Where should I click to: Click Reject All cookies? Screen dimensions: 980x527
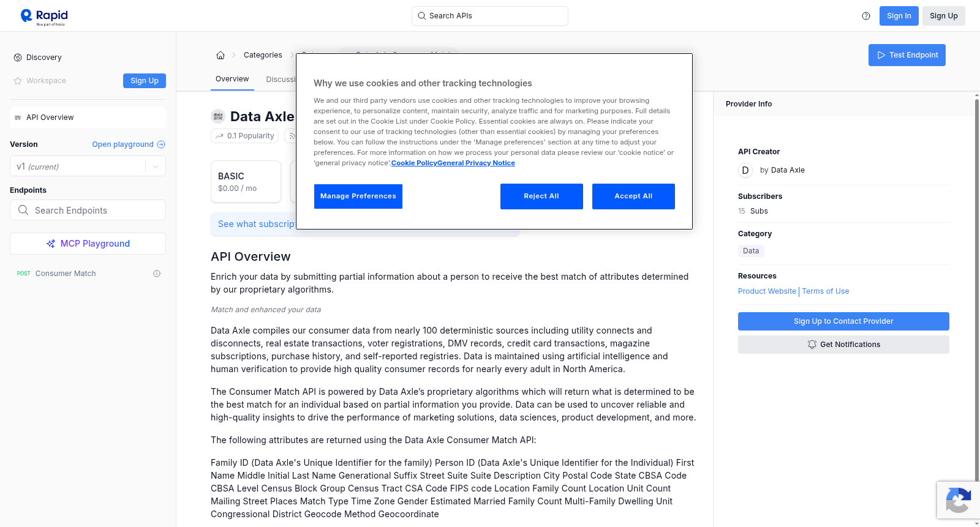click(x=541, y=196)
